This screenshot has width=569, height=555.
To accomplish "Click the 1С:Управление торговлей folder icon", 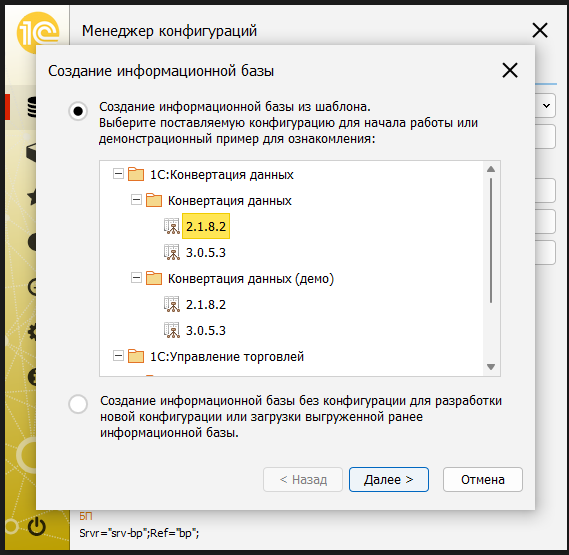I will pos(136,356).
